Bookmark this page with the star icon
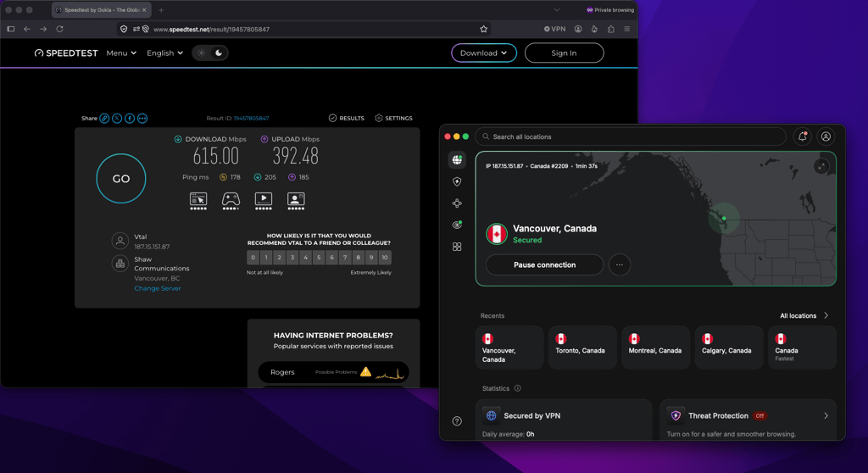This screenshot has width=868, height=473. [484, 29]
